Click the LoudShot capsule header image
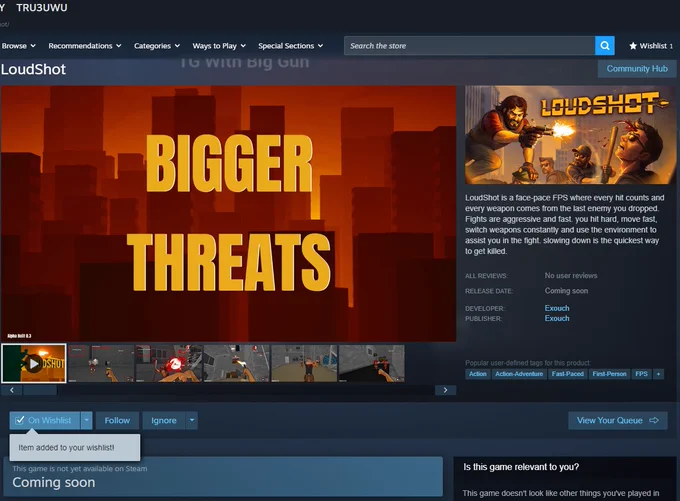Image resolution: width=680 pixels, height=501 pixels. 570,135
